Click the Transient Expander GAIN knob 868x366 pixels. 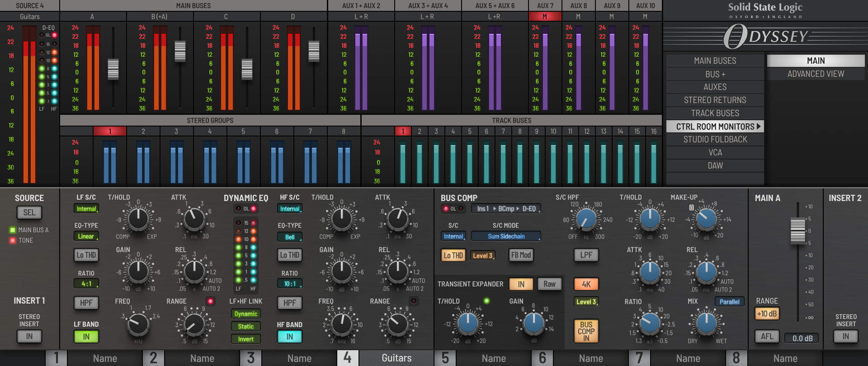tap(533, 323)
